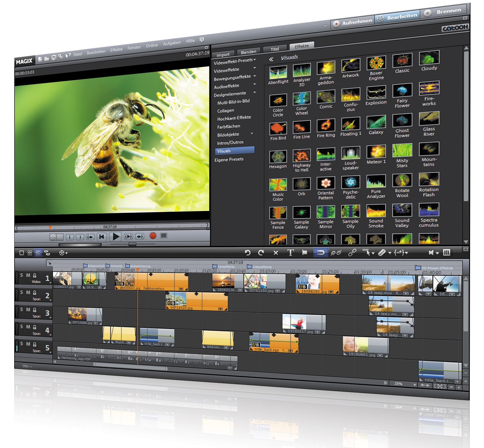The image size is (484, 448).
Task: Open the Fenster menu
Action: click(134, 47)
